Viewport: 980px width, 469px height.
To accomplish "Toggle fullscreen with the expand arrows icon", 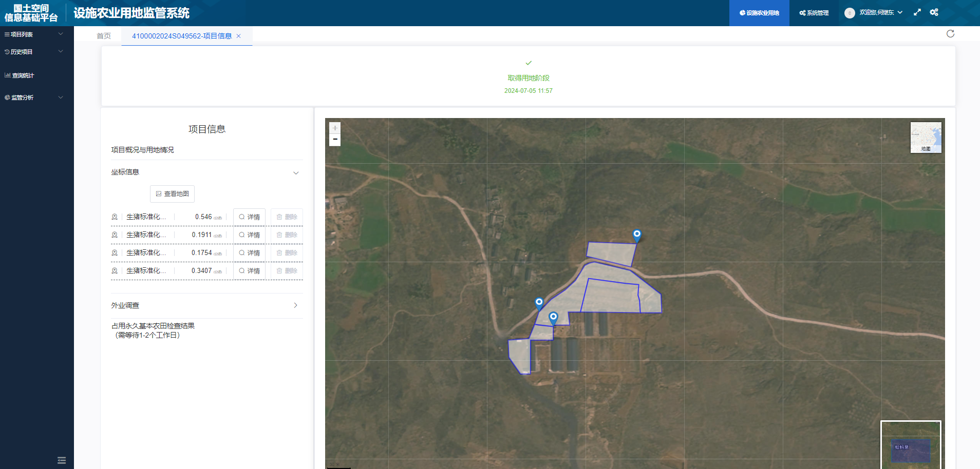I will 917,12.
